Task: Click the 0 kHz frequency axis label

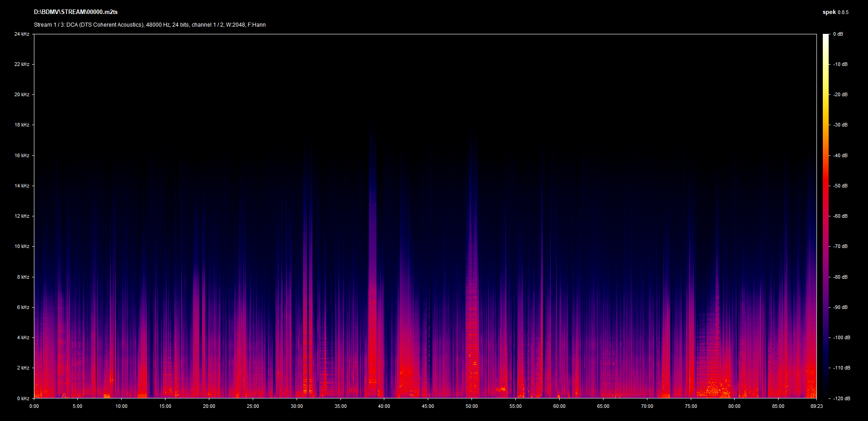Action: [x=23, y=398]
